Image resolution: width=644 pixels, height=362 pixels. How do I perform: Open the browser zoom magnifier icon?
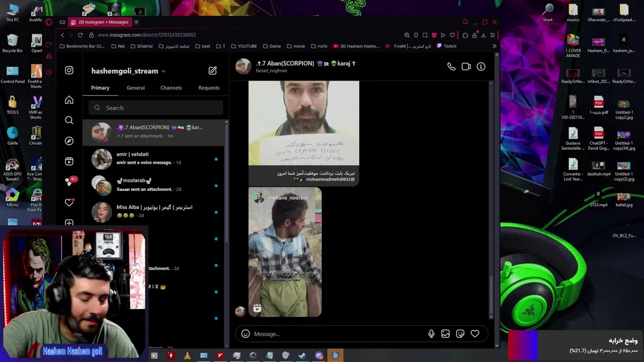click(x=407, y=35)
